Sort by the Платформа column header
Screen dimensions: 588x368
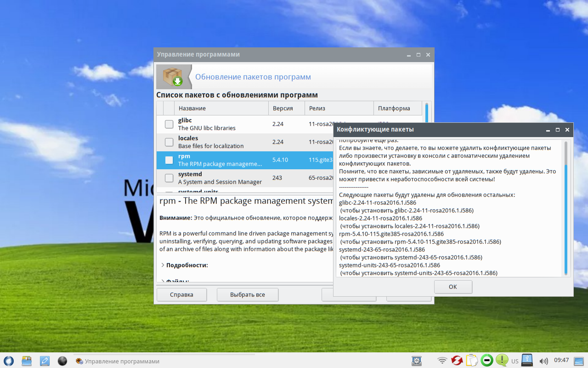point(398,108)
